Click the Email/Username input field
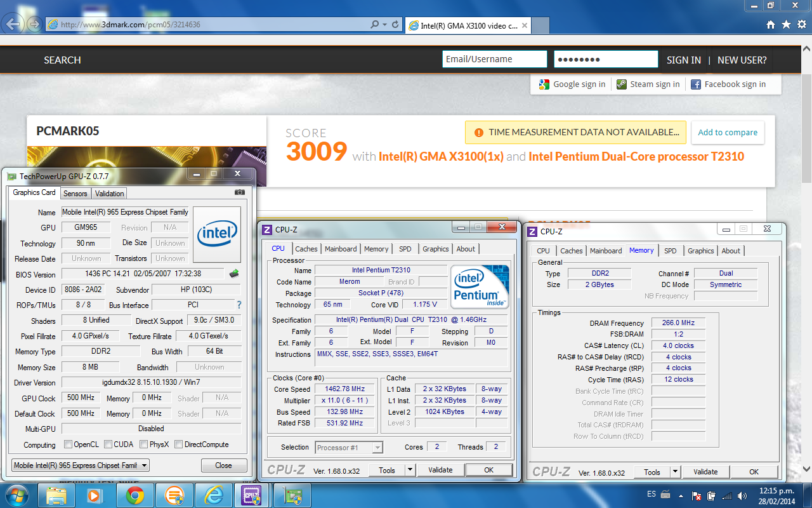This screenshot has width=812, height=508. click(495, 59)
